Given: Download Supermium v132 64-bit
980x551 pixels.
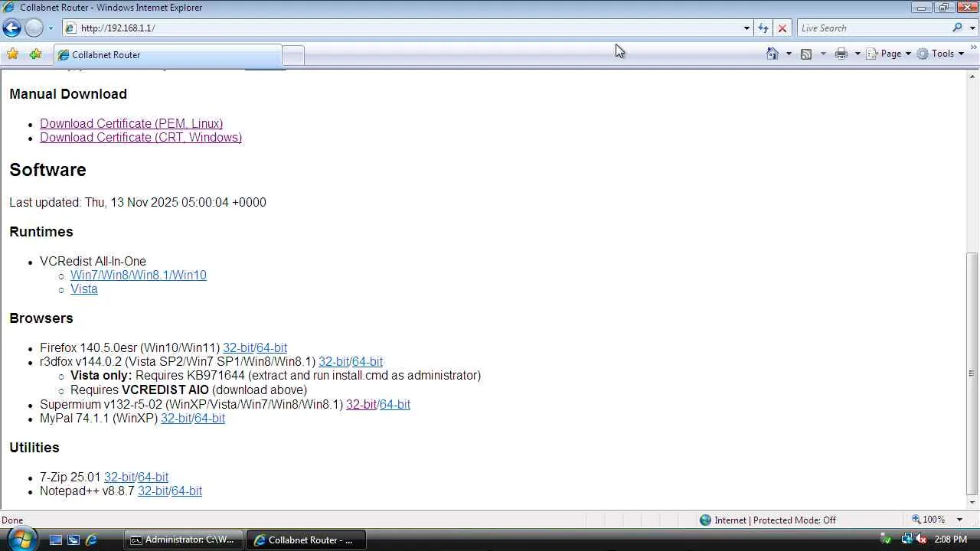Looking at the screenshot, I should coord(395,405).
